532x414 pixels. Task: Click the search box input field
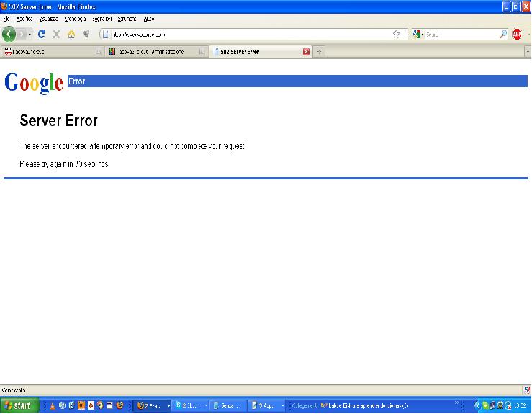[x=462, y=35]
